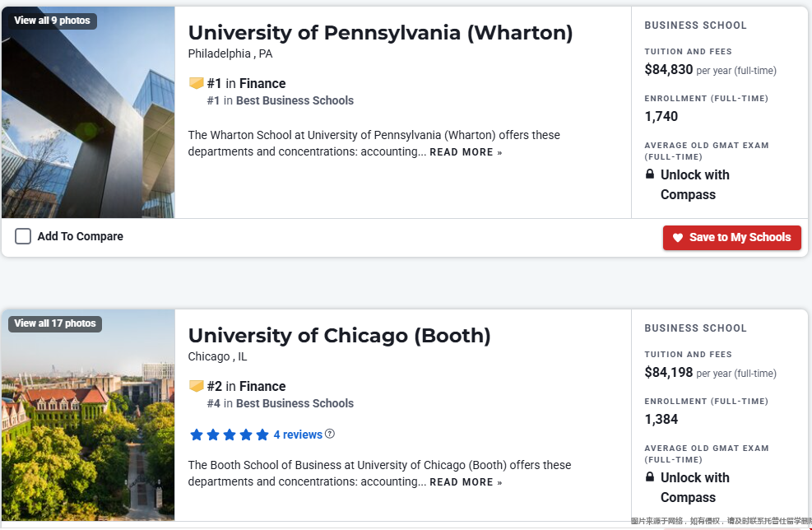This screenshot has width=812, height=530.
Task: Open the University of Chicago (Booth) title link
Action: tap(339, 336)
